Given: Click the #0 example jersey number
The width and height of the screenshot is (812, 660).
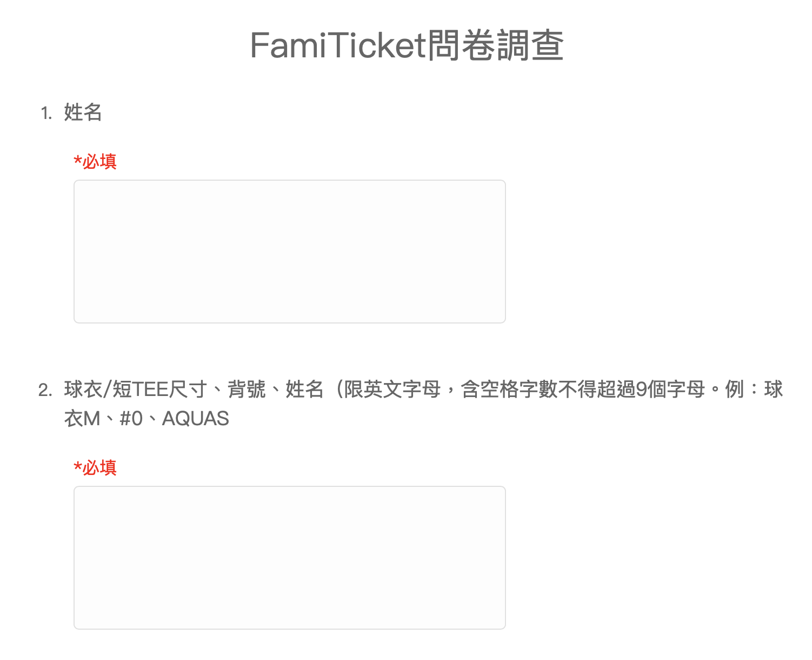Looking at the screenshot, I should (x=131, y=419).
